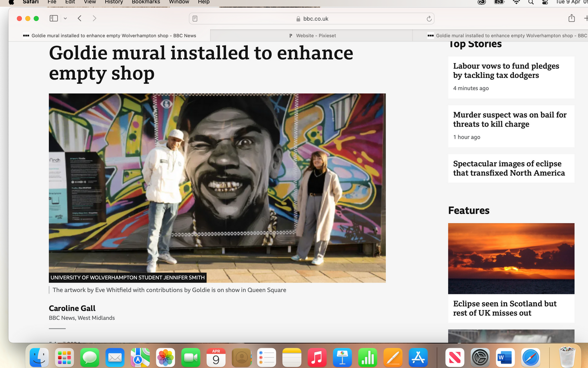Viewport: 588px width, 368px height.
Task: Click the '1 hour ago' timestamp
Action: [x=466, y=137]
